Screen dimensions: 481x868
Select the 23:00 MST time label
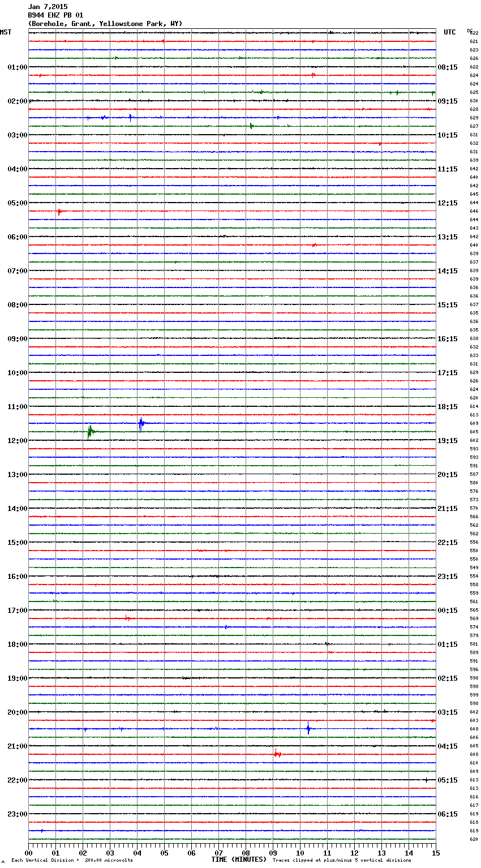(x=17, y=814)
